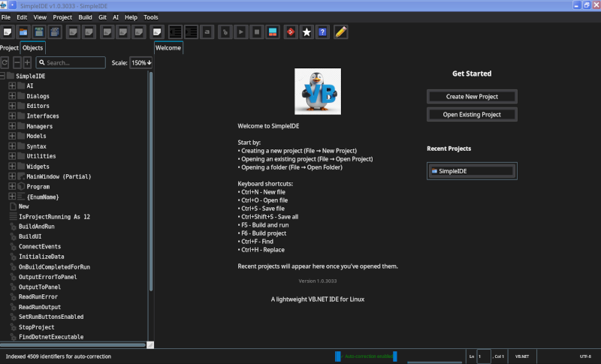
Task: Expand the {EnumName} node
Action: 12,197
